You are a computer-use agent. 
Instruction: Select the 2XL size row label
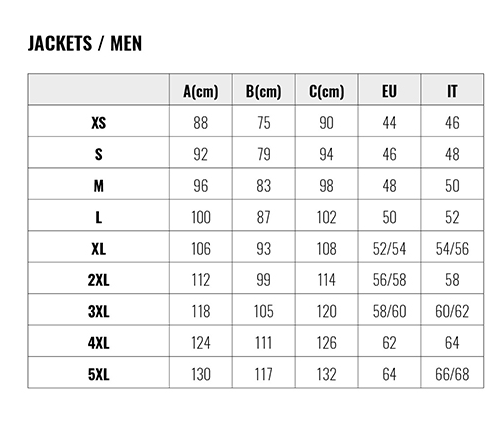(x=99, y=280)
